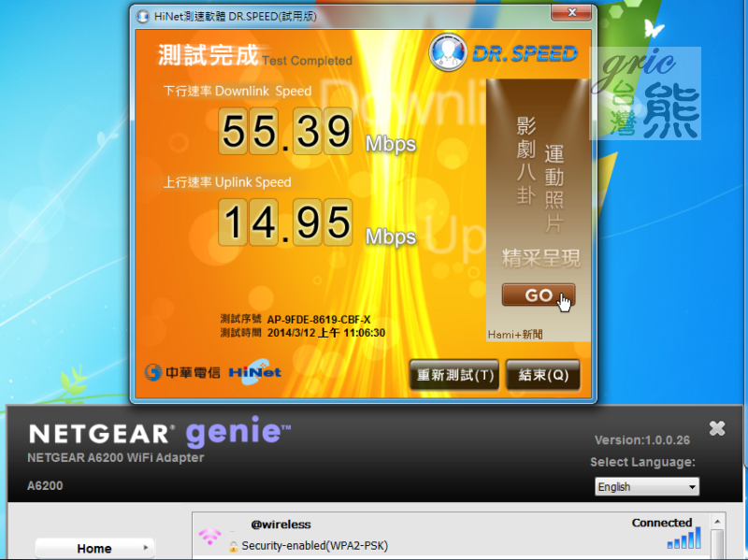Click the 精采呈現 ad banner text
748x560 pixels.
coord(541,258)
